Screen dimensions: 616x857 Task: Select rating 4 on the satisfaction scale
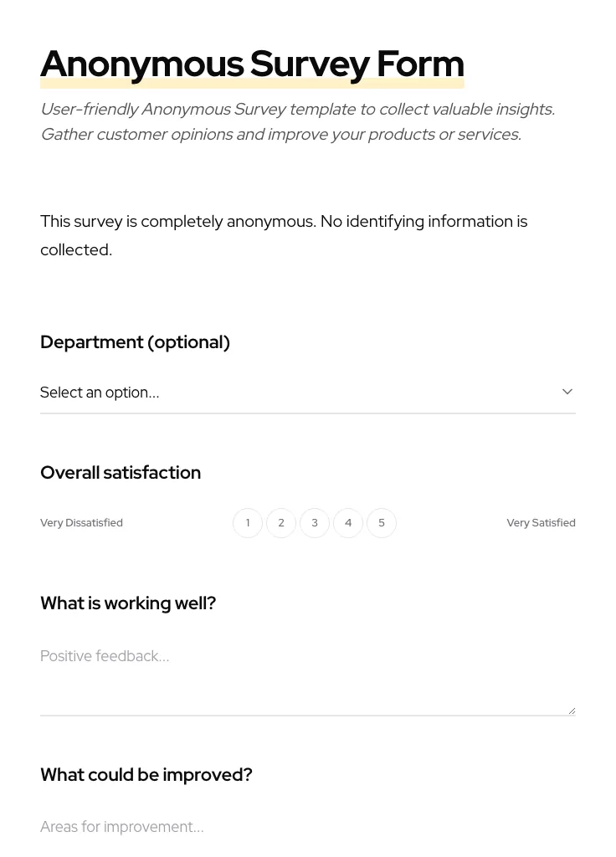click(x=348, y=522)
